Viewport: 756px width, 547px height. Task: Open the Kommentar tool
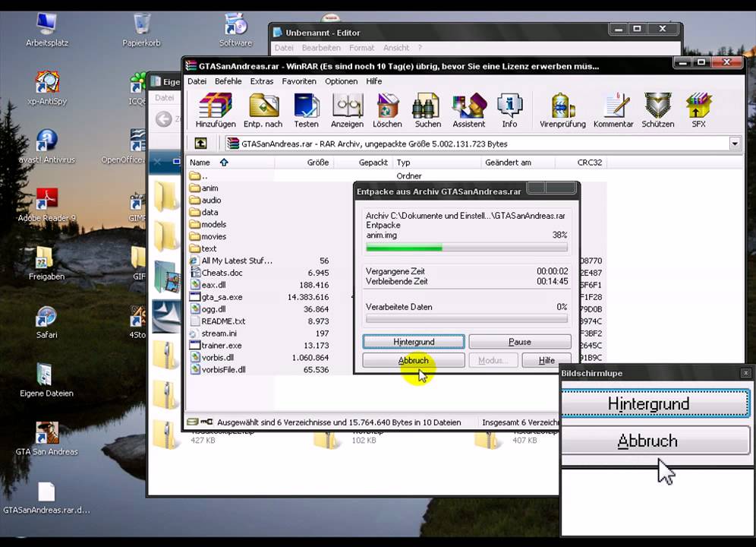point(613,110)
